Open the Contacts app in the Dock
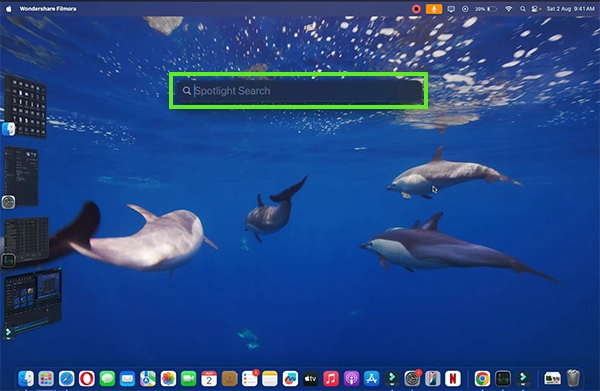Viewport: 600px width, 391px height. coord(229,379)
